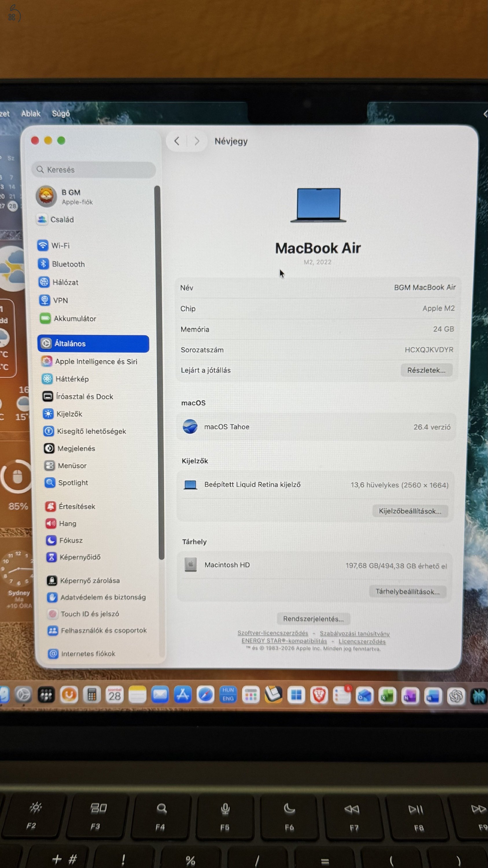488x868 pixels.
Task: Click the Kijelzőbeállítások... button
Action: point(410,511)
